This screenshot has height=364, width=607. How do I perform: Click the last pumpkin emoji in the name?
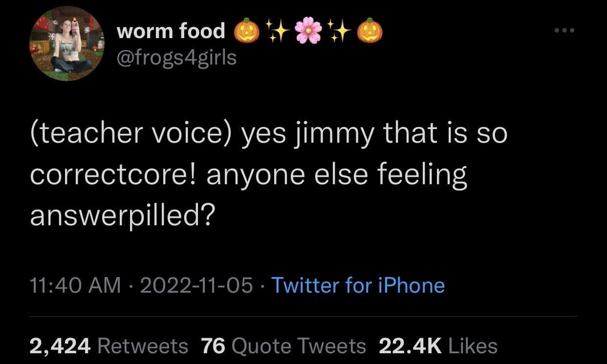369,32
